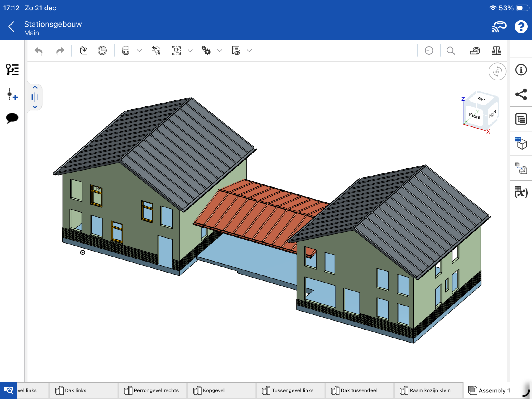
Task: Open the search tools magnifier
Action: [x=450, y=51]
